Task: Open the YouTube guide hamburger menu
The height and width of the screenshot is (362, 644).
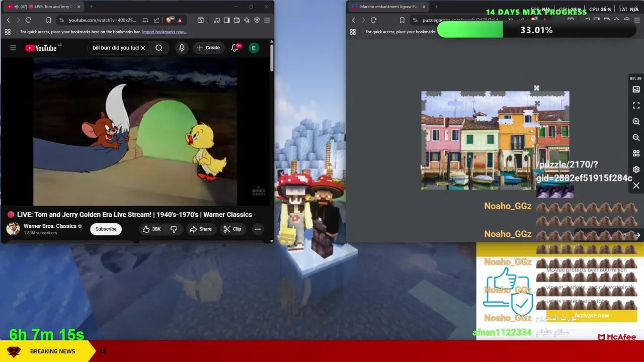Action: 13,48
